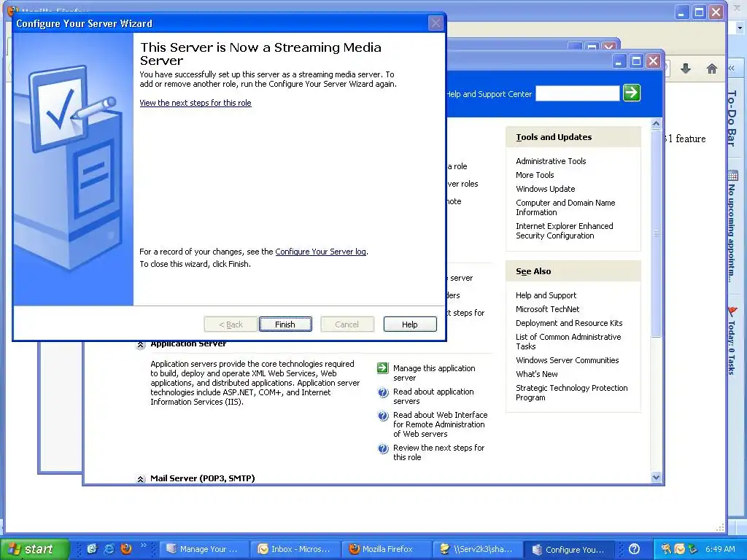Open List of Common Administrative Tasks
This screenshot has width=747, height=560.
[x=568, y=341]
